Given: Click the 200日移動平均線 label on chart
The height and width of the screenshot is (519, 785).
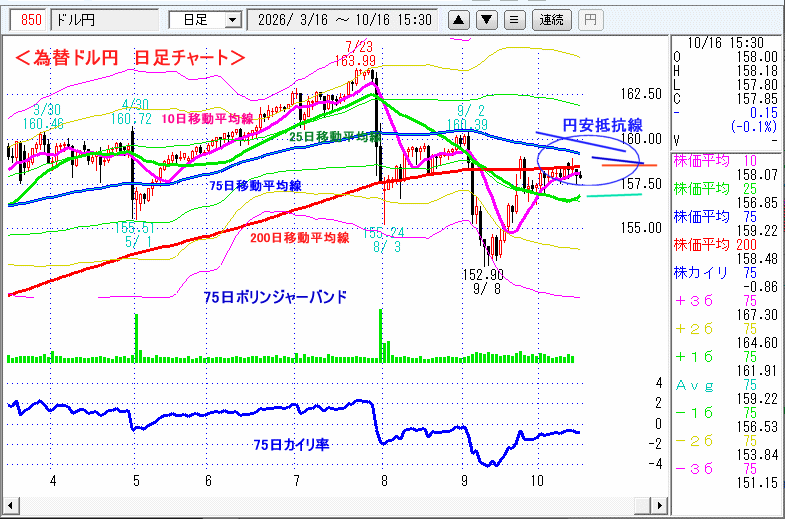Looking at the screenshot, I should pos(299,237).
